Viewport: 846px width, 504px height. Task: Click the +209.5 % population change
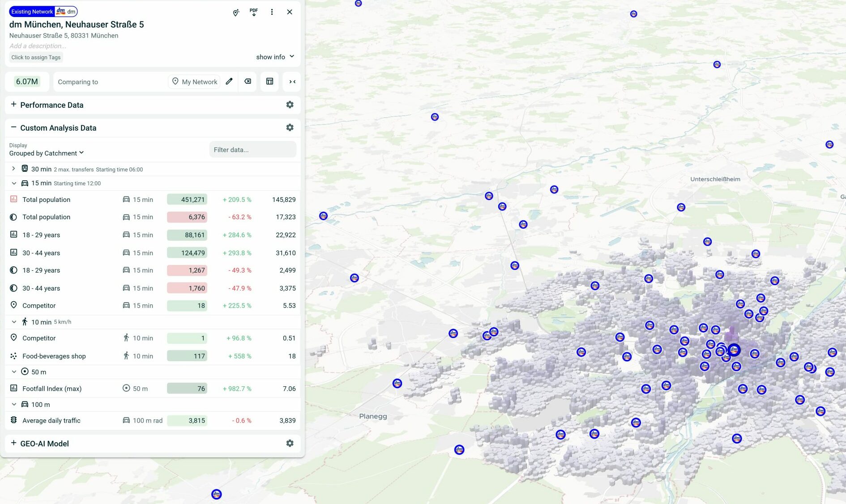[237, 200]
